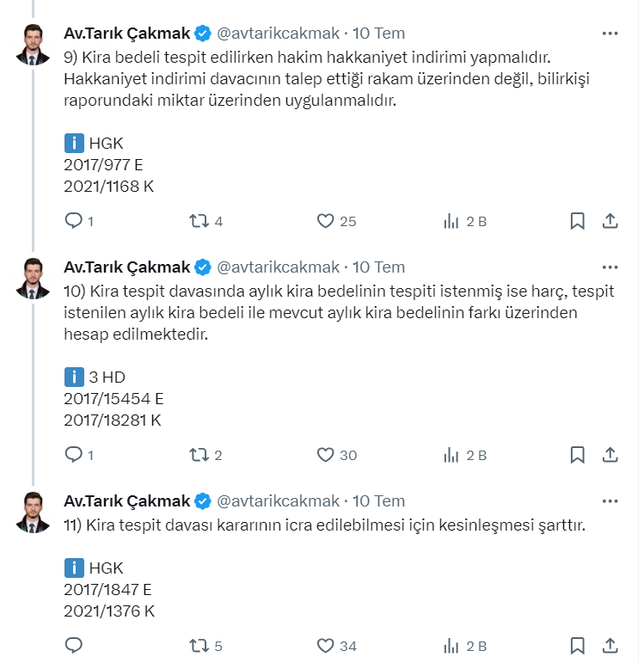
Task: Open Av.Tarık Çakmak profile name on tweet 11
Action: pos(126,501)
